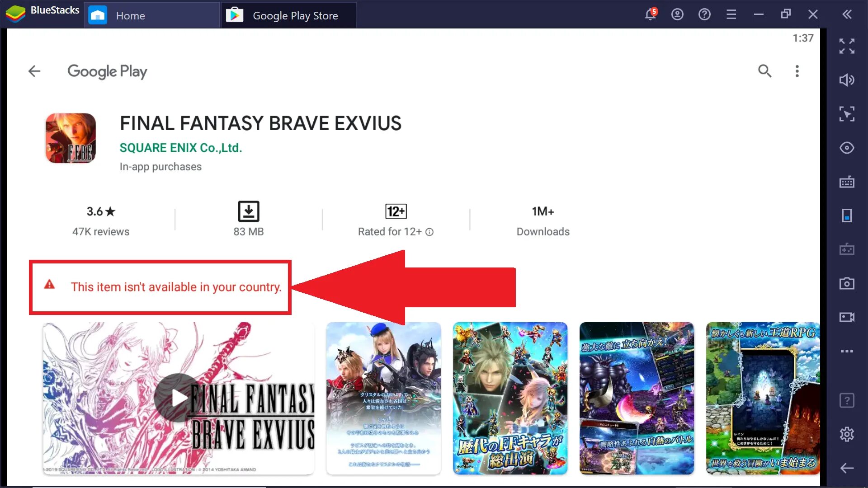The image size is (868, 488).
Task: Click the SQUARE ENIX developer link
Action: [x=180, y=147]
